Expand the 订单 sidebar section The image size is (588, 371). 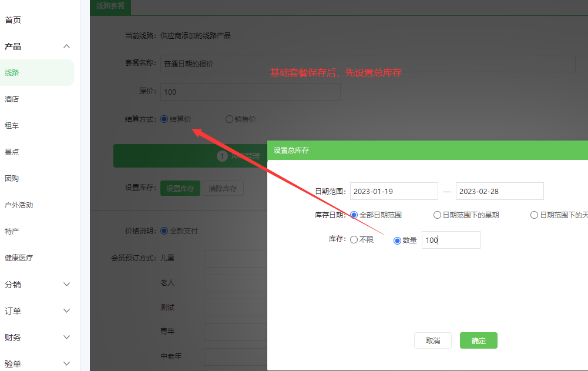(x=66, y=311)
